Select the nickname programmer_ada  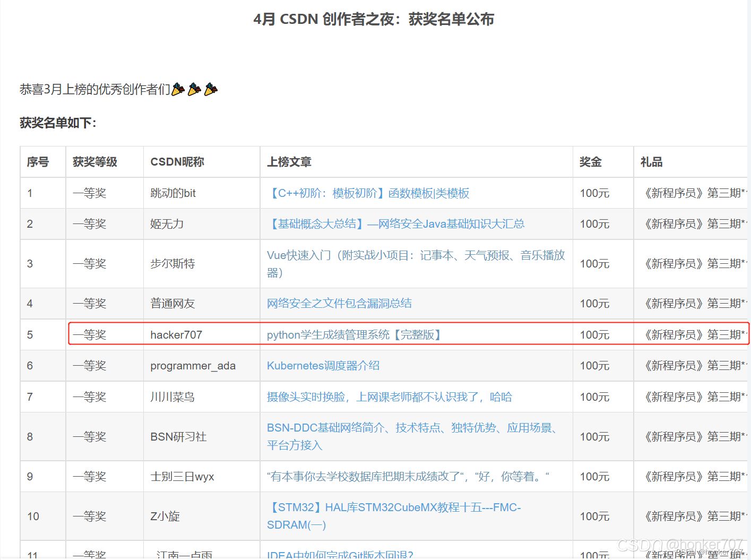click(x=193, y=366)
